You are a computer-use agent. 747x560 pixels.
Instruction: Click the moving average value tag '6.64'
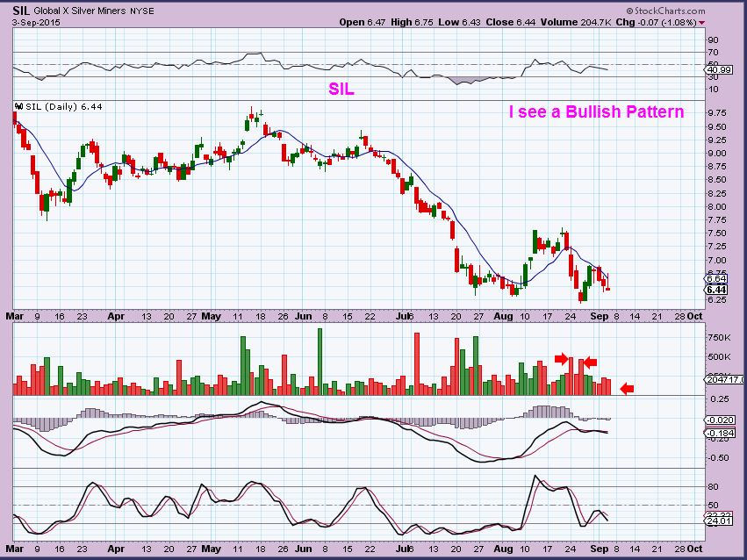[x=716, y=279]
